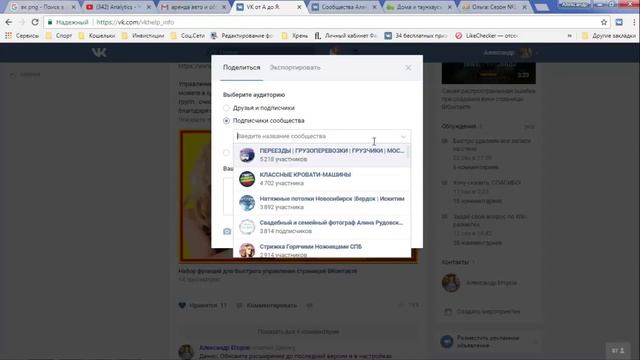Viewport: 640px width, 360px height.
Task: Click the VK extension icon in the toolbar
Action: pyautogui.click(x=619, y=22)
